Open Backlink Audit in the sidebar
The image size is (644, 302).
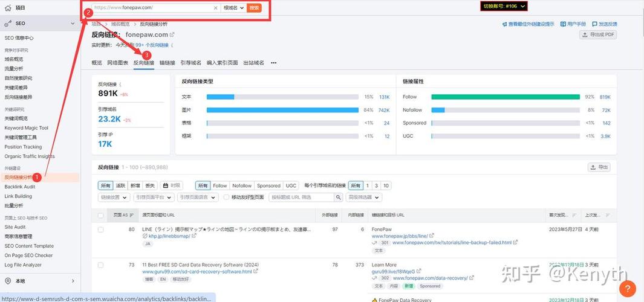(20, 187)
